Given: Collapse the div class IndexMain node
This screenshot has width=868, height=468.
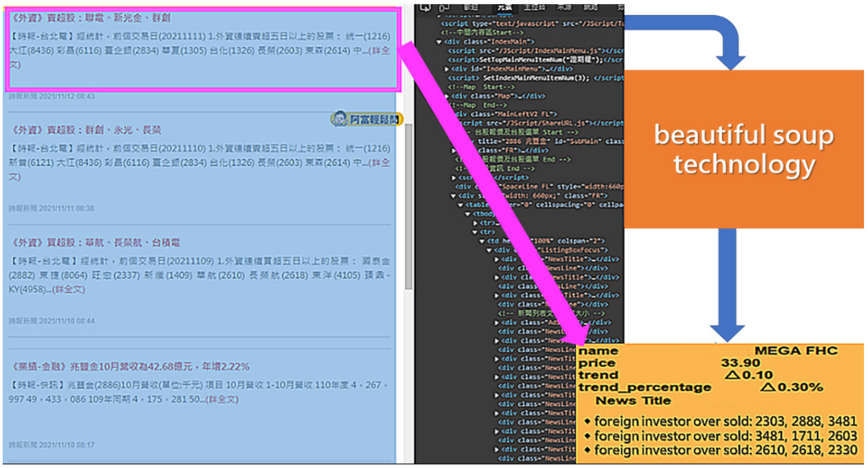Looking at the screenshot, I should [439, 42].
